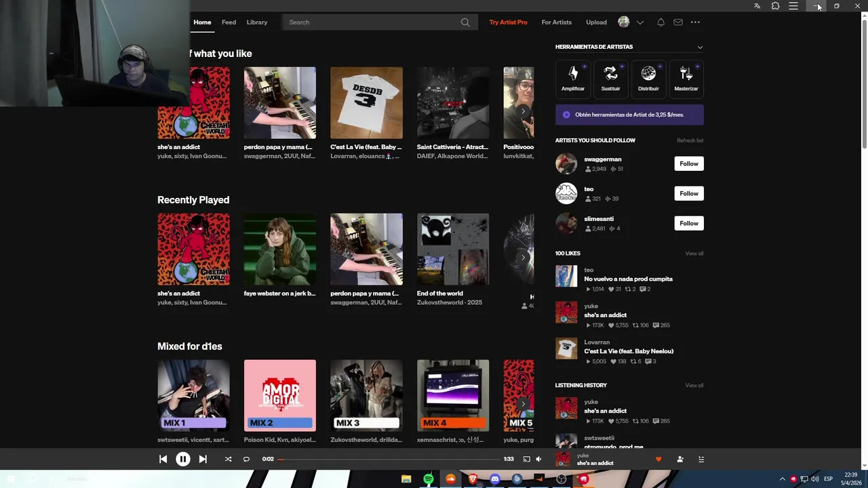Click the Obtén herramientas de Artist banner
The image size is (868, 488).
coord(629,115)
